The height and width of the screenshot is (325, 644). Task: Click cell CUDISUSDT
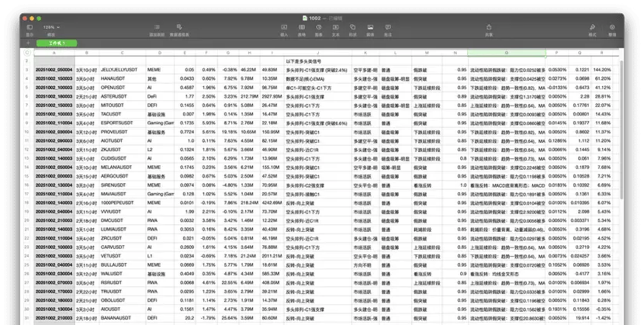coord(123,159)
